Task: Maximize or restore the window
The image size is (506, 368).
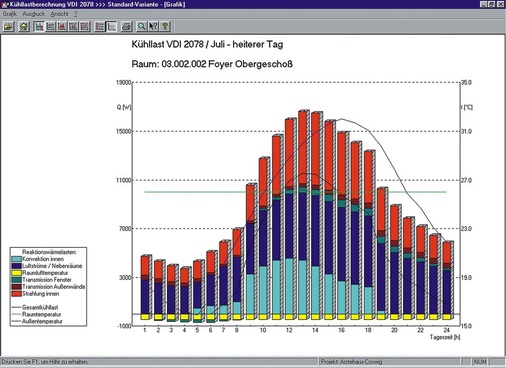Action: point(492,4)
